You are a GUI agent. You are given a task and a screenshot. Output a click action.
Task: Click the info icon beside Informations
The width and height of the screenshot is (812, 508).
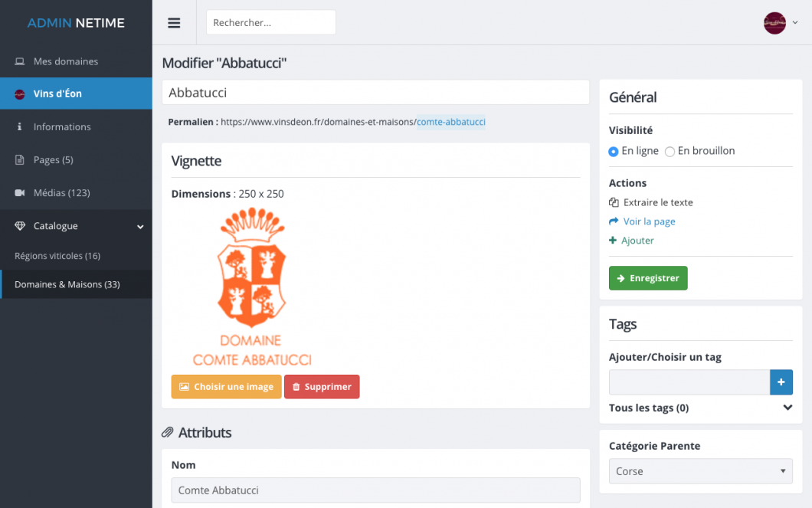coord(20,126)
